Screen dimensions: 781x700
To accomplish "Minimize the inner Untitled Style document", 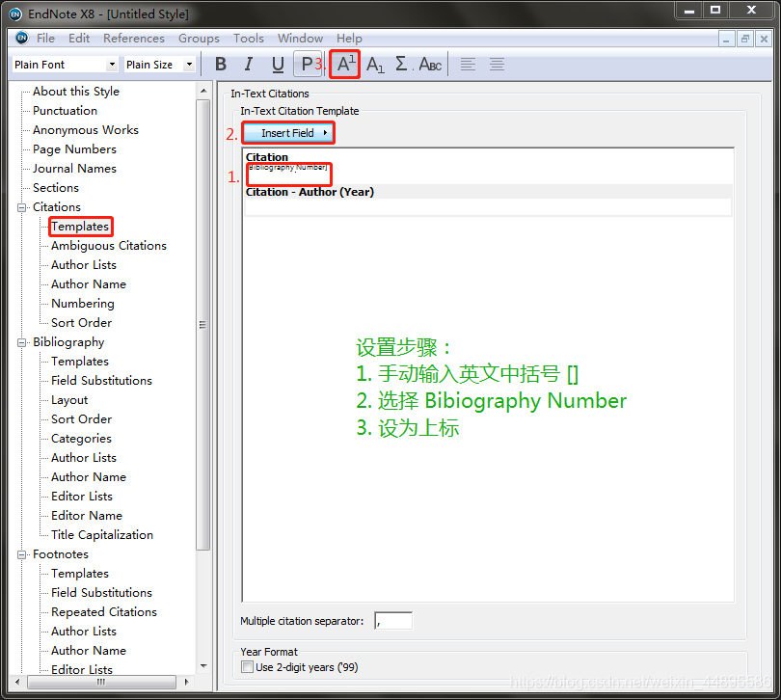I will click(726, 39).
